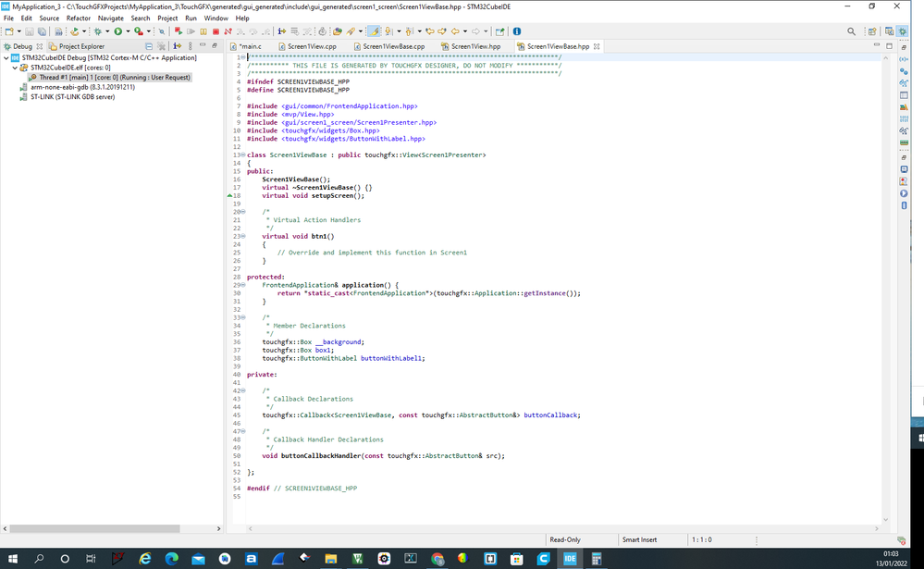Click the Disconnect icon
Image resolution: width=924 pixels, height=569 pixels.
pyautogui.click(x=228, y=31)
